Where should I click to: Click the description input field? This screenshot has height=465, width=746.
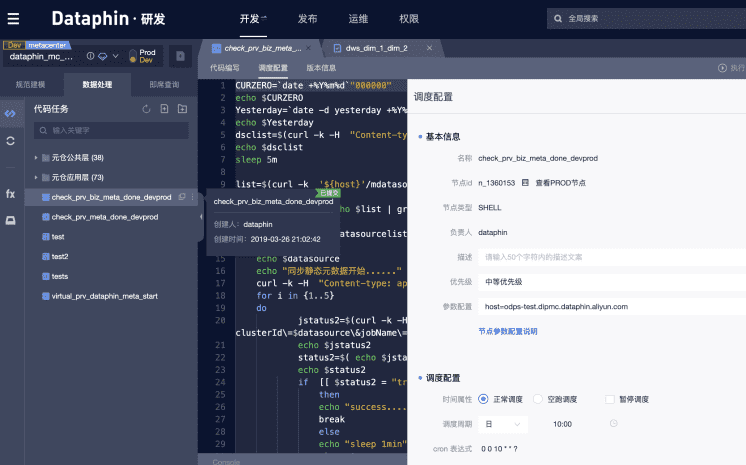(x=612, y=257)
